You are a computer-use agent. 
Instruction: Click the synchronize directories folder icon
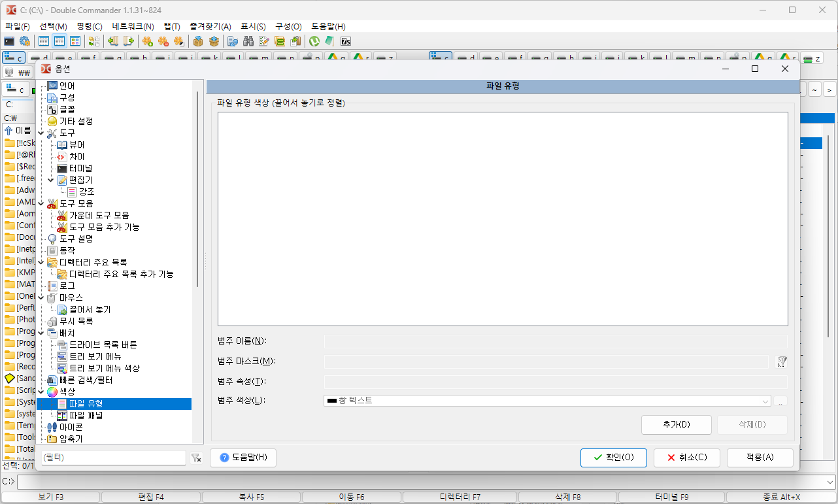tap(280, 41)
